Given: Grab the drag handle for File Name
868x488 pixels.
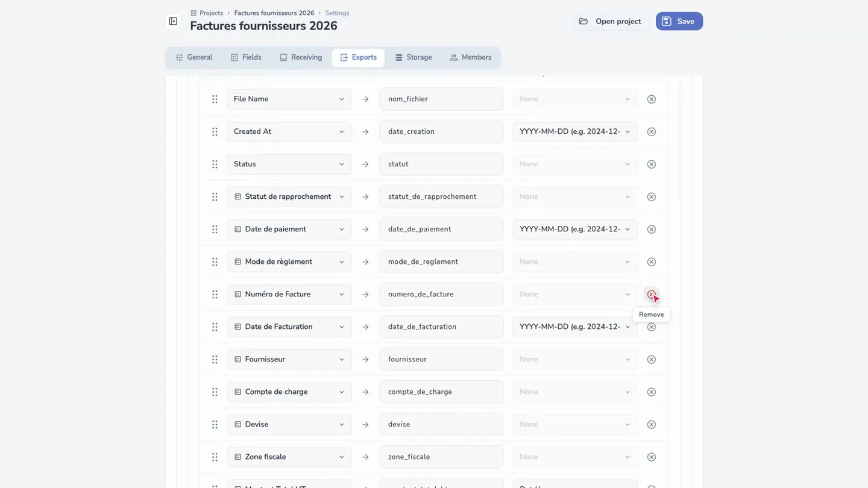Looking at the screenshot, I should click(x=215, y=99).
